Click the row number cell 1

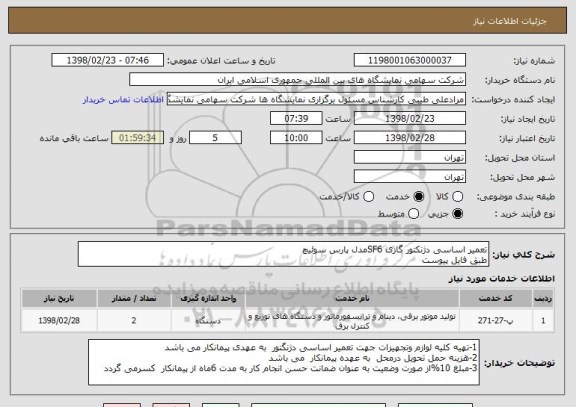(x=543, y=321)
